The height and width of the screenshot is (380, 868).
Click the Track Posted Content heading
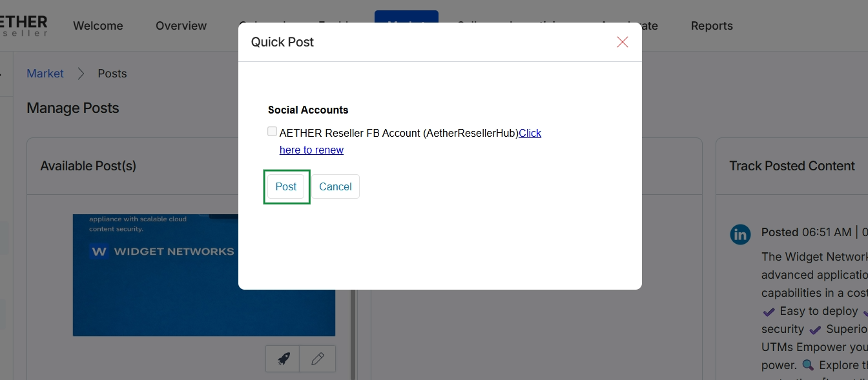(x=792, y=166)
